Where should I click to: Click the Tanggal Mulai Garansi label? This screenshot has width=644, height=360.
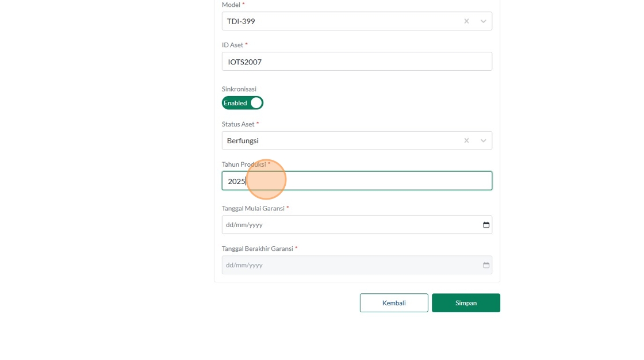coord(253,208)
